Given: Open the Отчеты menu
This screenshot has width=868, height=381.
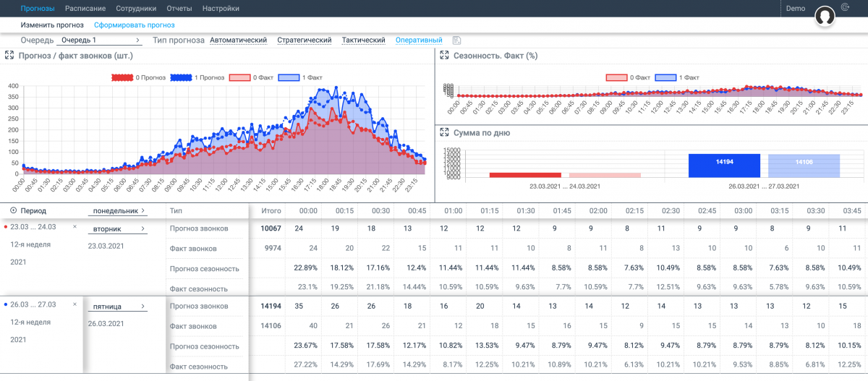Looking at the screenshot, I should tap(179, 9).
